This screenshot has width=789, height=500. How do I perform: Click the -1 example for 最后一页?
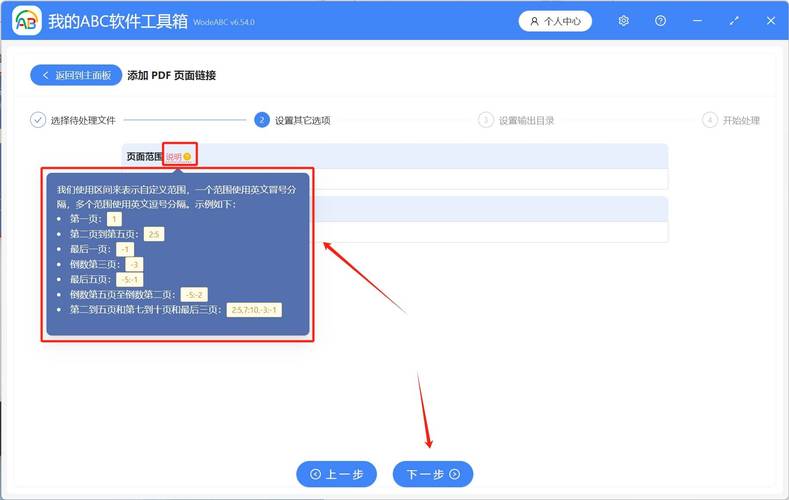pyautogui.click(x=125, y=249)
